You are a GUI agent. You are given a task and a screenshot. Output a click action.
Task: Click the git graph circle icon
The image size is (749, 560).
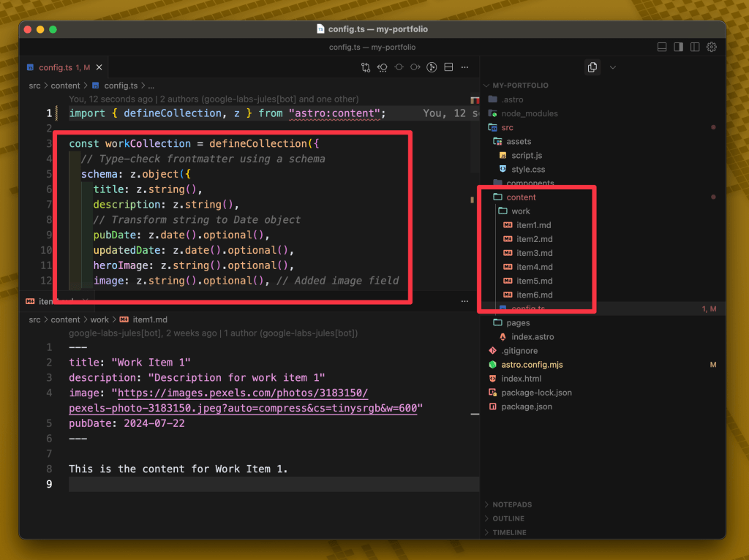[x=432, y=67]
